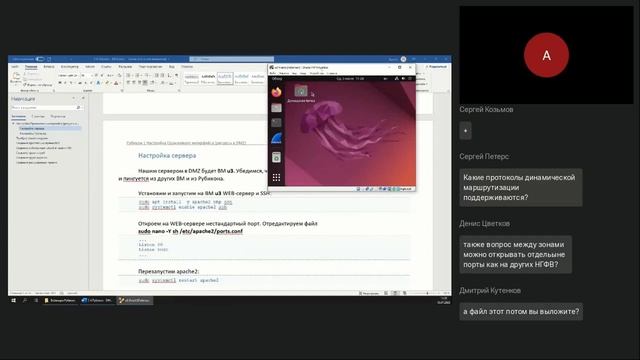Image resolution: width=640 pixels, height=360 pixels.
Task: Switch to the Word taskbar button
Action: coord(97,300)
